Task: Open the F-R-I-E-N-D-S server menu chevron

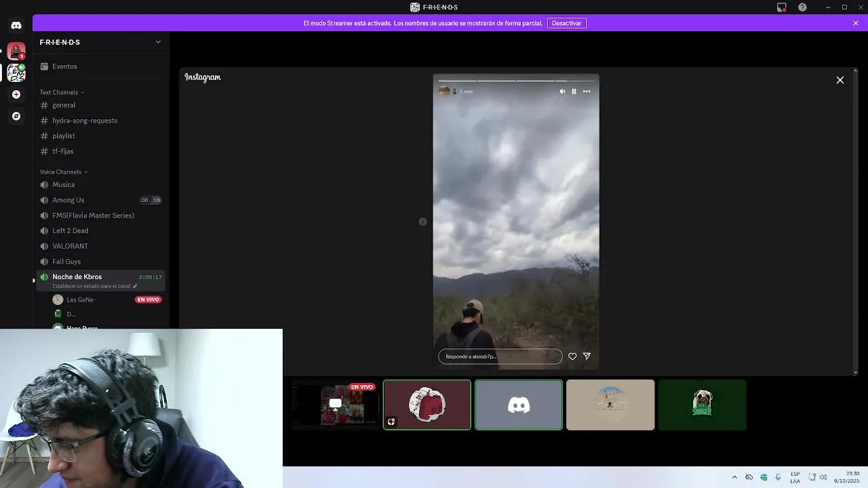Action: (158, 42)
